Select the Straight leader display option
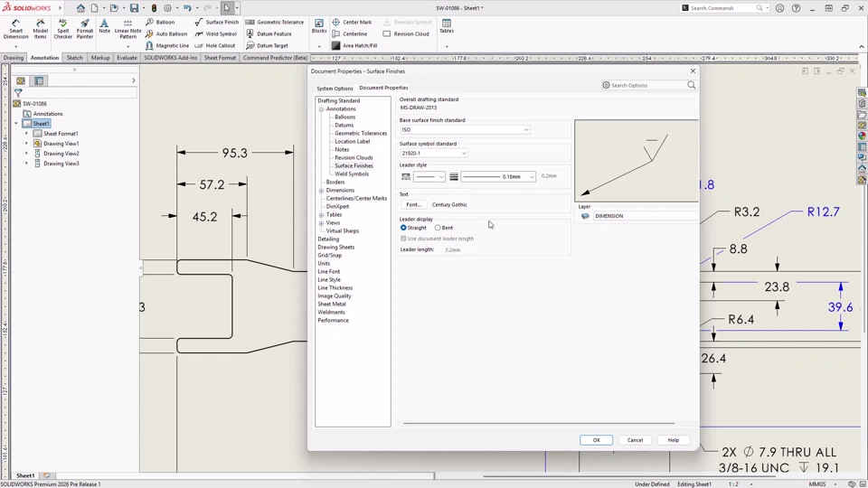868x488 pixels. click(x=404, y=228)
